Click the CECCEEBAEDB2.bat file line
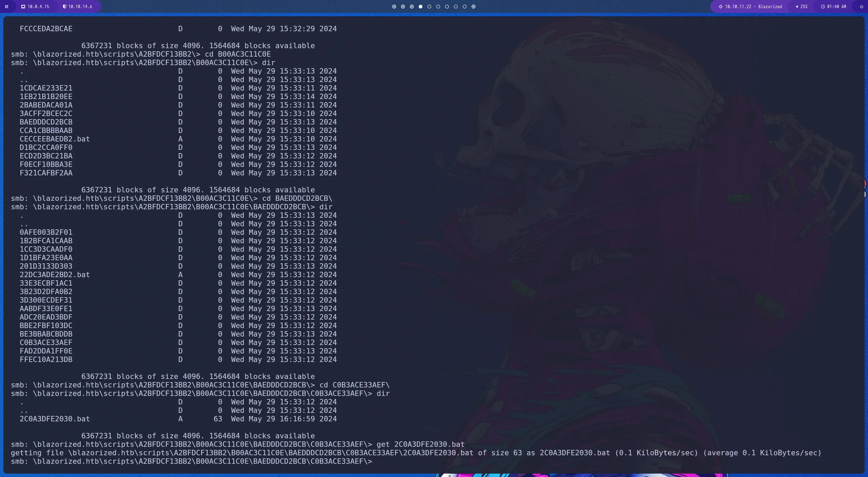 [55, 139]
